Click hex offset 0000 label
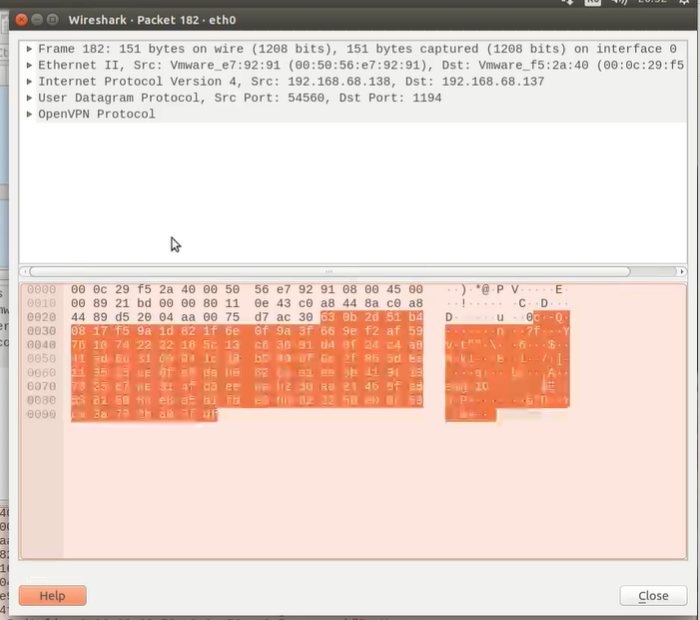Viewport: 700px width, 620px height. pos(42,290)
